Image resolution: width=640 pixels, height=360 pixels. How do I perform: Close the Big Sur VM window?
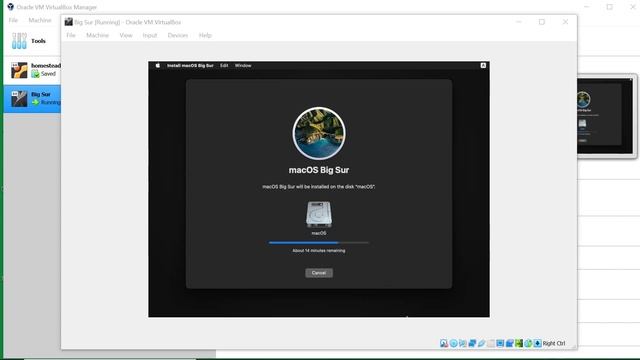565,22
